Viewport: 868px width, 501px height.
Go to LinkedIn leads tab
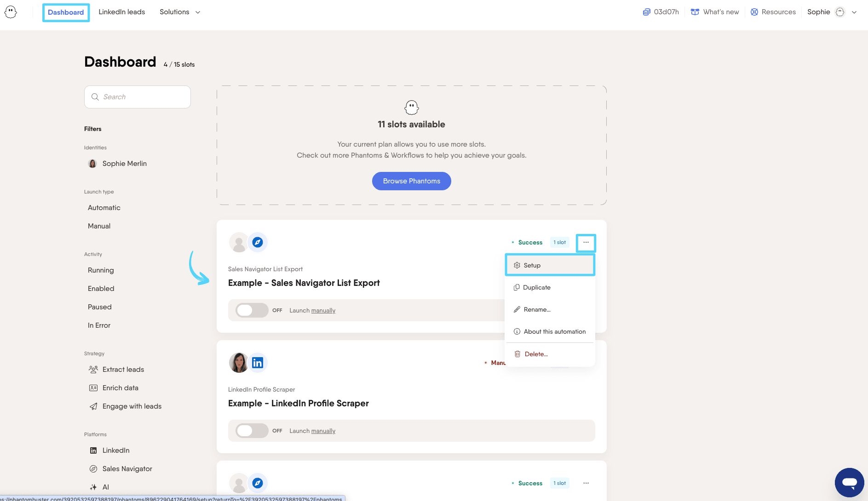(121, 12)
